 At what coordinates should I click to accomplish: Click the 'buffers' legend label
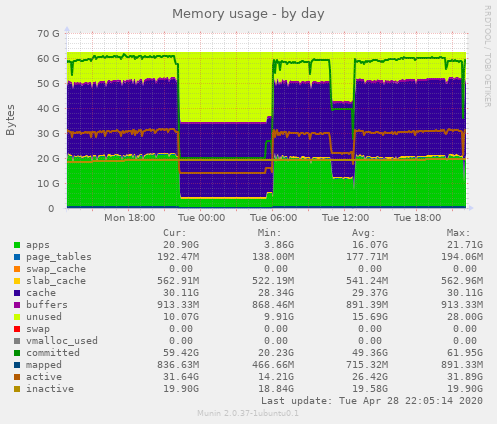[47, 305]
